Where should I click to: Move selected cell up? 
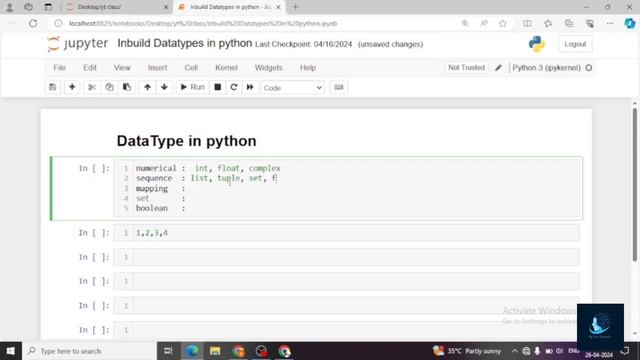[x=147, y=87]
